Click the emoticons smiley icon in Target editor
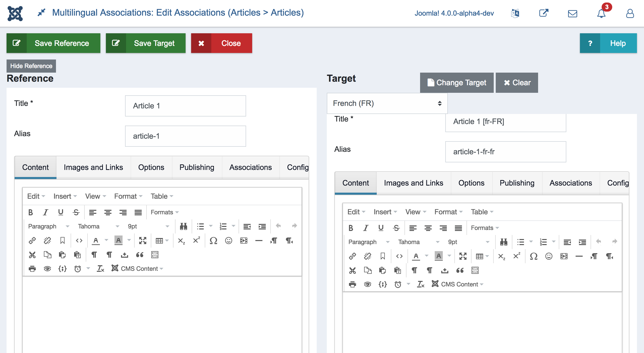Viewport: 644px width, 353px height. pyautogui.click(x=549, y=256)
